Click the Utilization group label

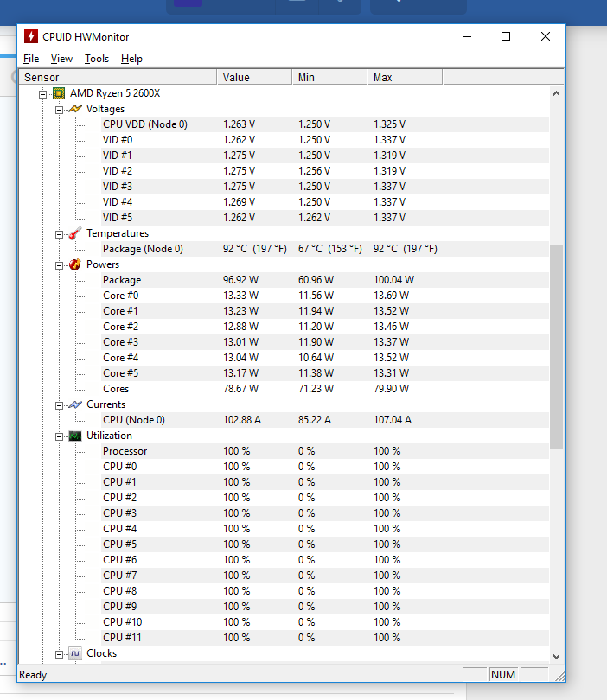click(x=109, y=436)
